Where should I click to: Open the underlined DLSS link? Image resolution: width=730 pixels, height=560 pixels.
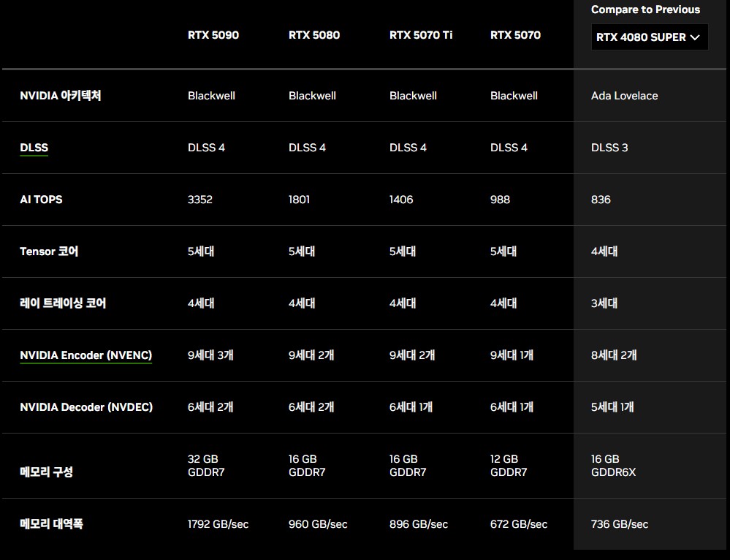[34, 148]
